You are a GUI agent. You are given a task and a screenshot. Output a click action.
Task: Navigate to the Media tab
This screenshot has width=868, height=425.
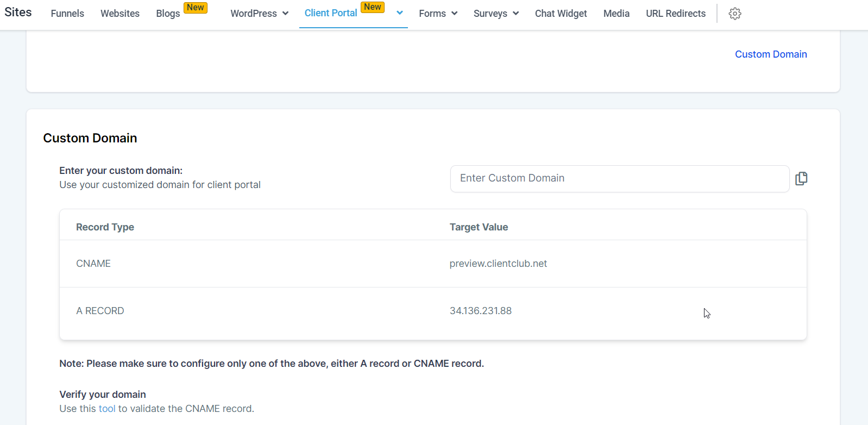[x=616, y=14]
